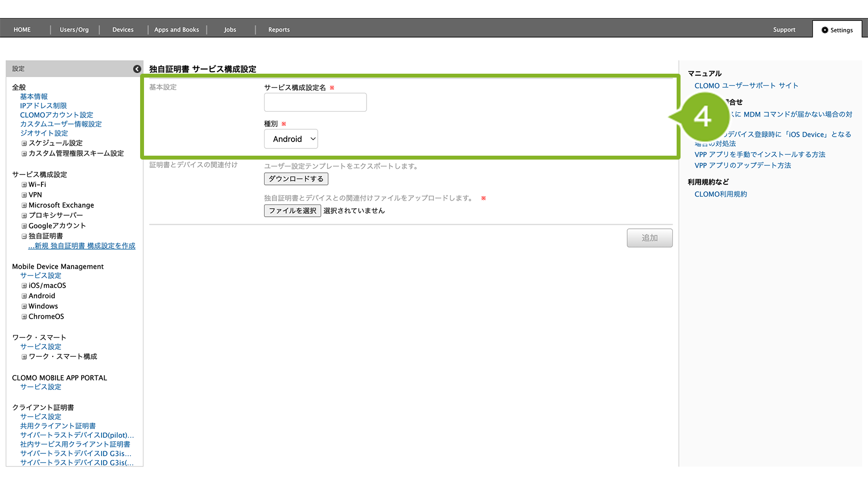Click the ファイルを選択 button

(x=292, y=211)
